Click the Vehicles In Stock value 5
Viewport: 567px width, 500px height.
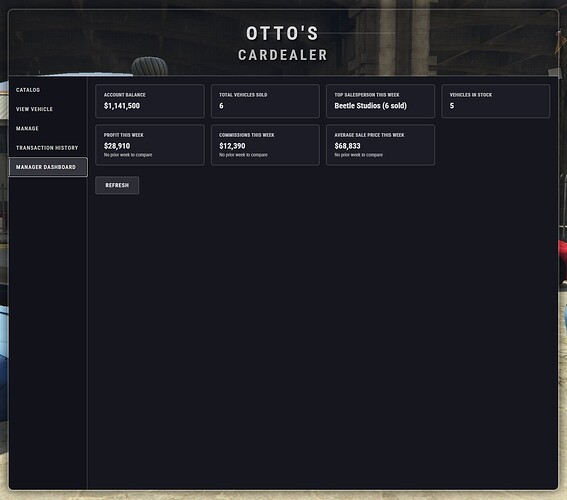[452, 106]
